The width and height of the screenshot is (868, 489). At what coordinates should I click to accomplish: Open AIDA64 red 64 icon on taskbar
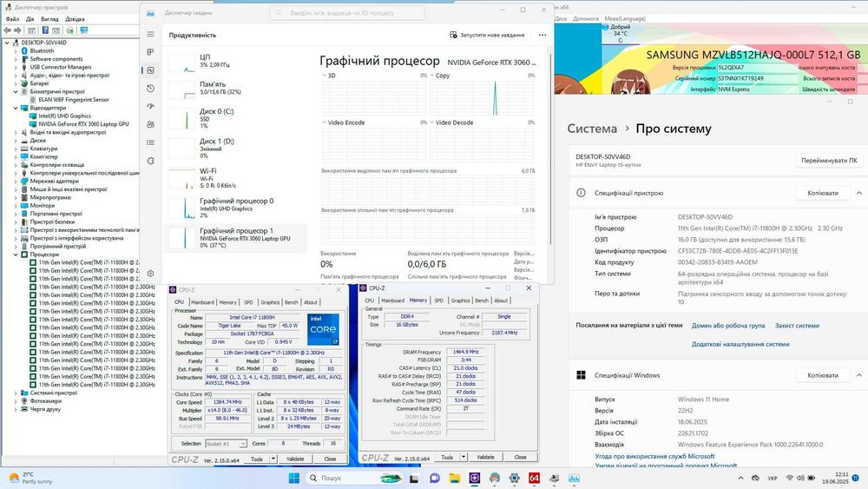[x=534, y=478]
